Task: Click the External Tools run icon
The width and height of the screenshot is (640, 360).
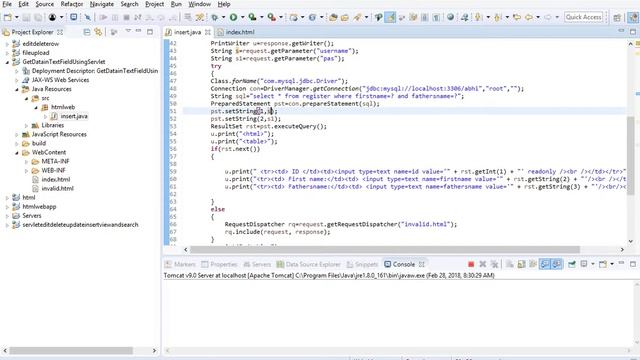Action: [271, 17]
